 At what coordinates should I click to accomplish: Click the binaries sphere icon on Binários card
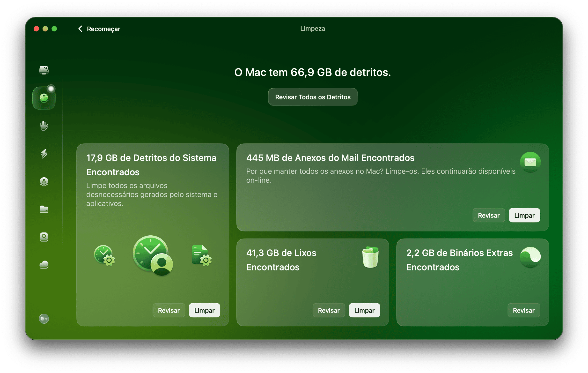(530, 257)
